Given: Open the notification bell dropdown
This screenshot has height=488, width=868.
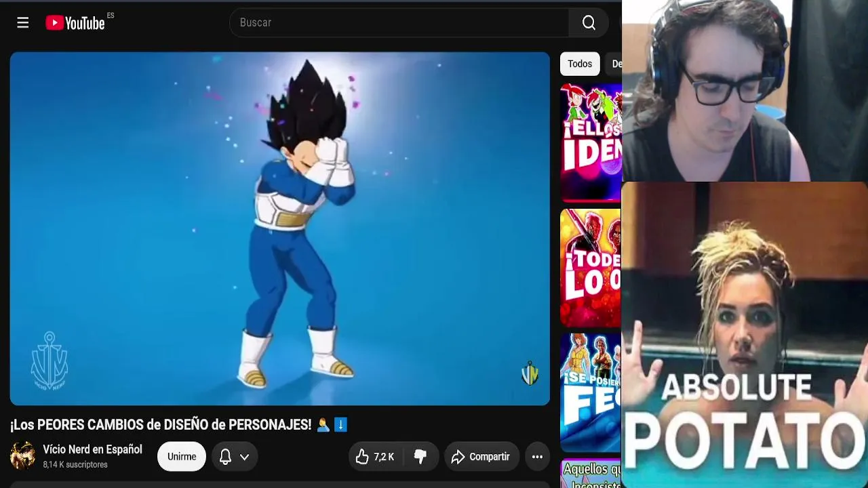Looking at the screenshot, I should 235,456.
